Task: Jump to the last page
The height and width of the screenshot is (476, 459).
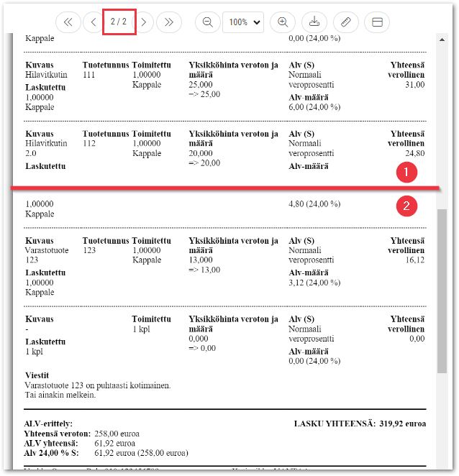Action: (x=169, y=22)
